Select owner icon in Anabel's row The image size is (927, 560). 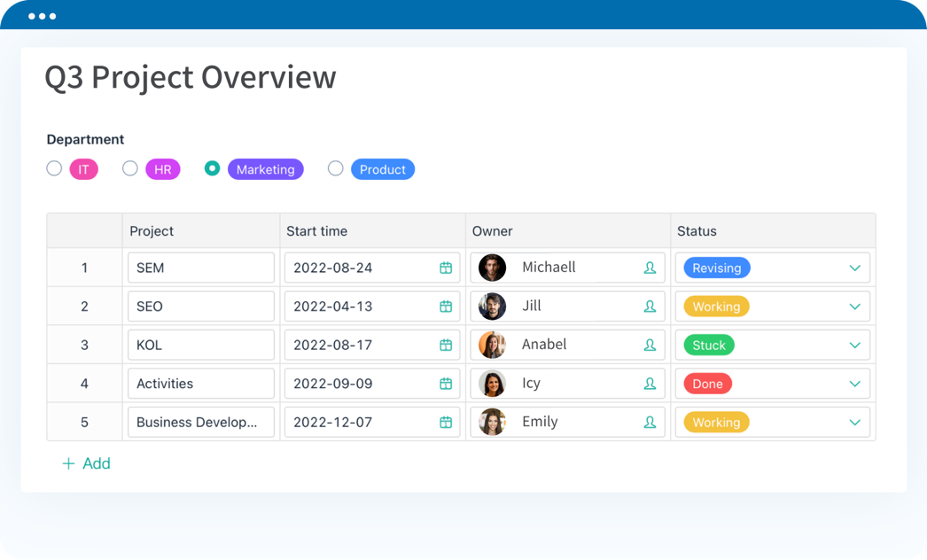coord(650,346)
